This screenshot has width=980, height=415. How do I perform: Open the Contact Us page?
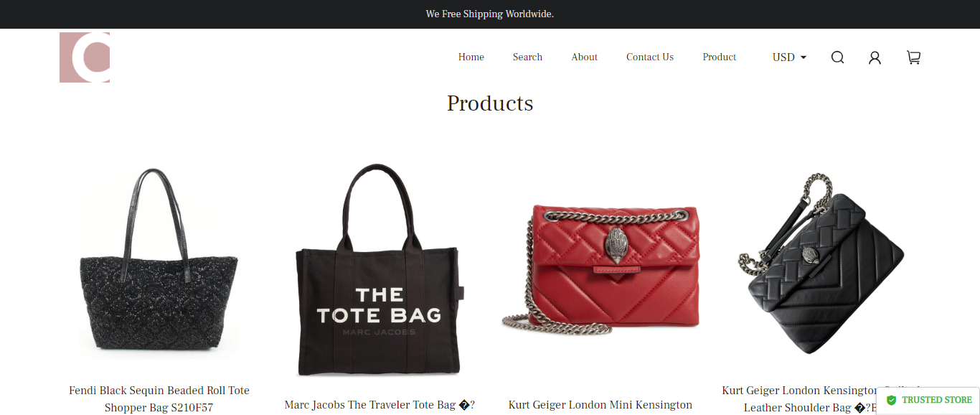650,57
